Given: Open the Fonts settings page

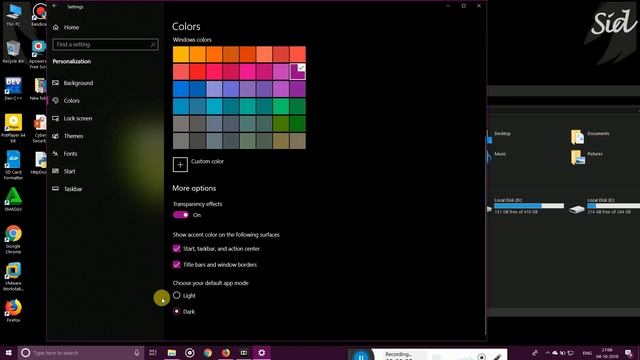Looking at the screenshot, I should tap(65, 153).
